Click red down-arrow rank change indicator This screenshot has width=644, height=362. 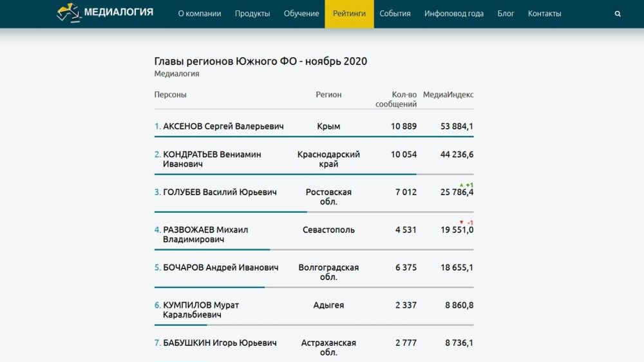pos(461,222)
